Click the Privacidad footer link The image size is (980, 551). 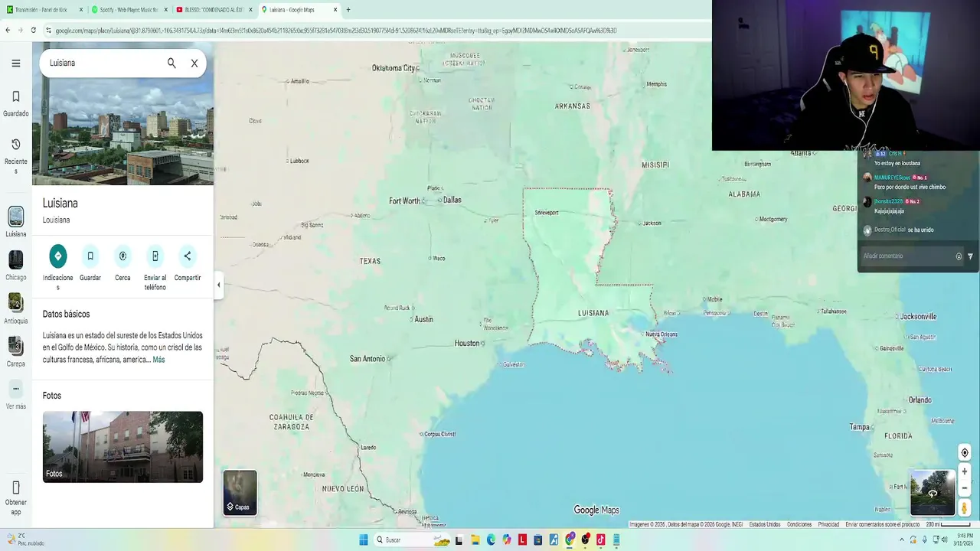pos(828,524)
